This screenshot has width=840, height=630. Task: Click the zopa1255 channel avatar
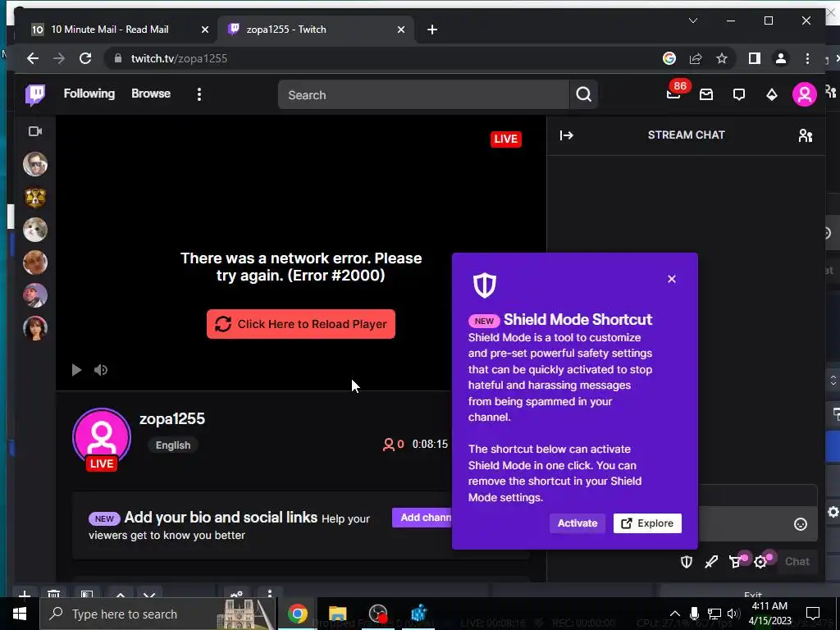tap(102, 438)
